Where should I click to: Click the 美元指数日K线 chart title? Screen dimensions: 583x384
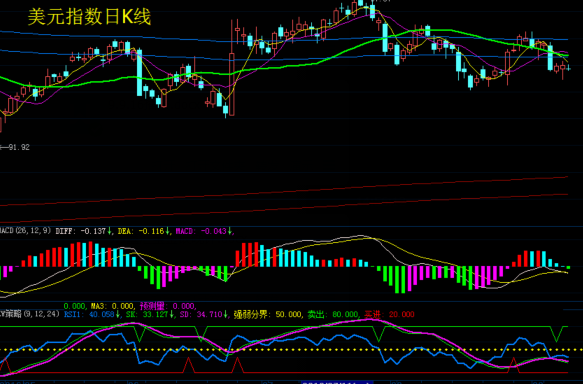[89, 17]
